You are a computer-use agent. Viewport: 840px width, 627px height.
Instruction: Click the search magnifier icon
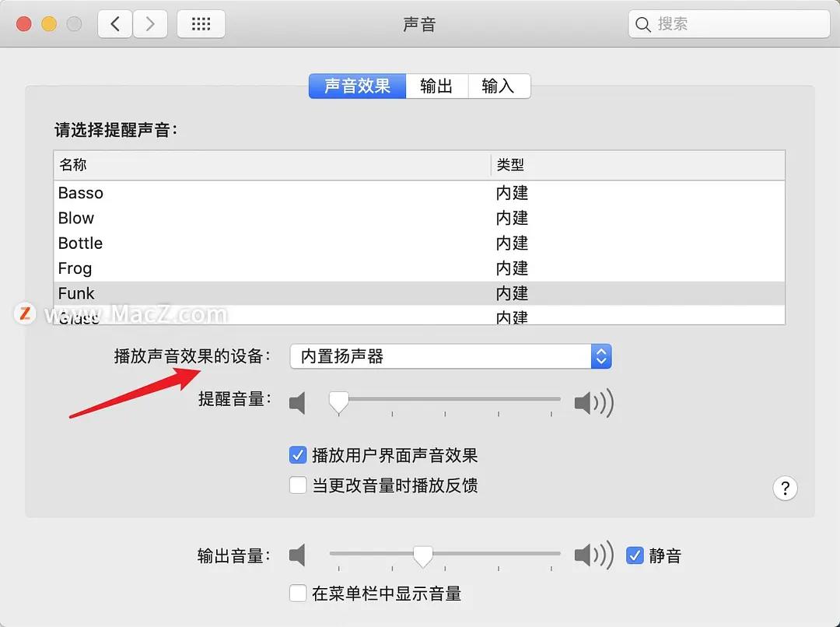coord(642,24)
